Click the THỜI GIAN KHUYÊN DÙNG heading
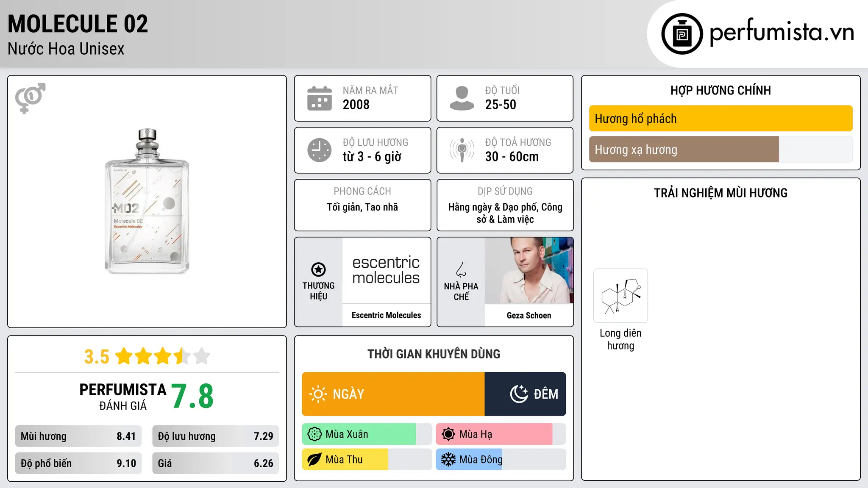The image size is (868, 488). tap(434, 354)
